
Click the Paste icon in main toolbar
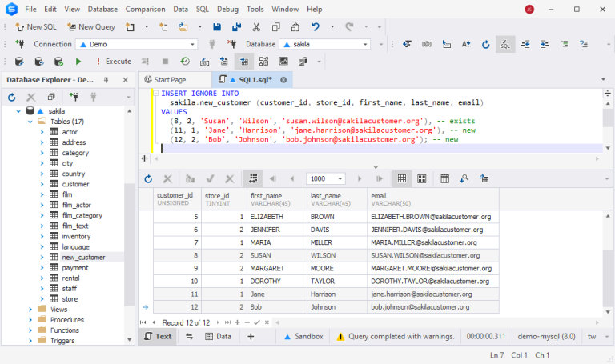point(295,27)
